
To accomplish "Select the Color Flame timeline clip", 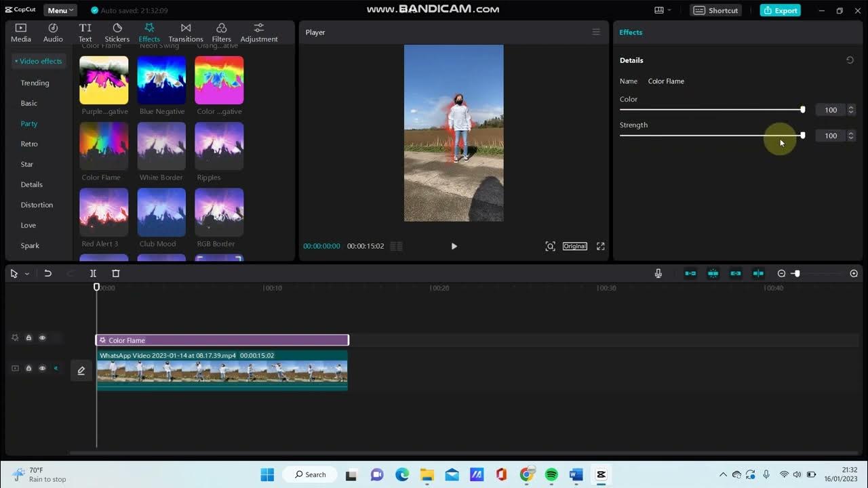I will [222, 340].
